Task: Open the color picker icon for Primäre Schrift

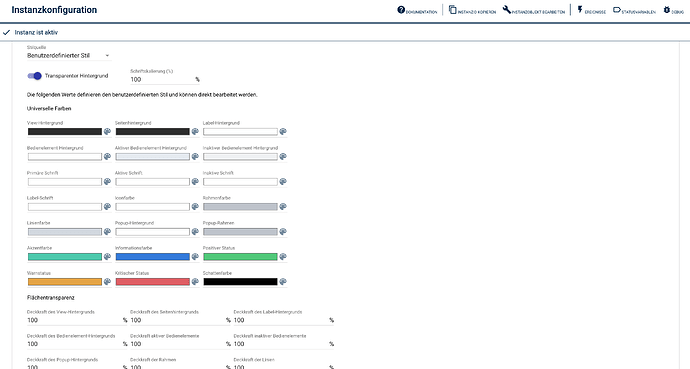Action: [107, 182]
